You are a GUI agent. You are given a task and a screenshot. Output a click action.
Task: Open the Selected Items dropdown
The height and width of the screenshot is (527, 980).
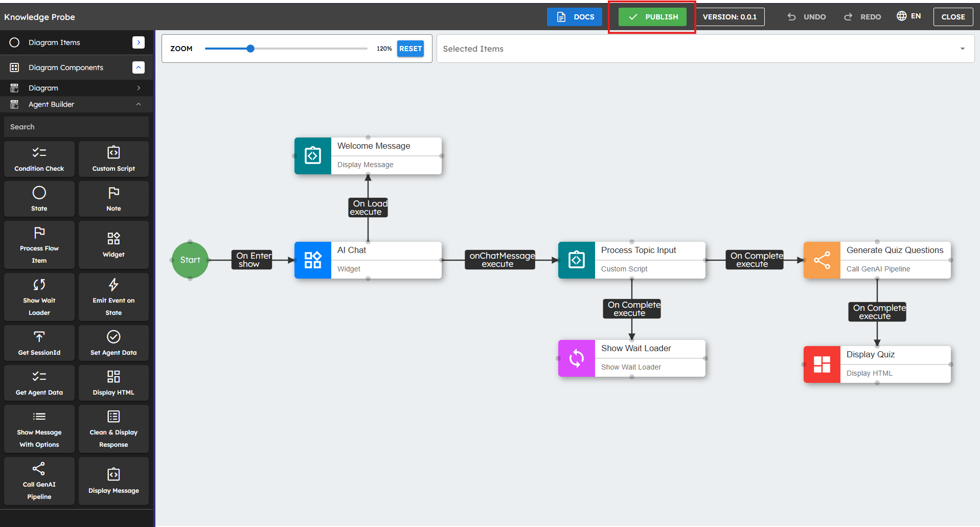pyautogui.click(x=962, y=49)
